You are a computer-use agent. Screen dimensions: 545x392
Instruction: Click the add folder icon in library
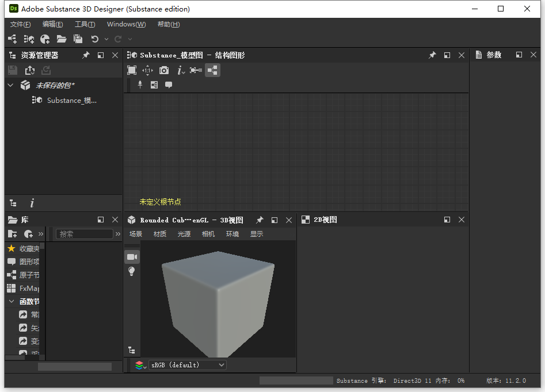point(13,234)
